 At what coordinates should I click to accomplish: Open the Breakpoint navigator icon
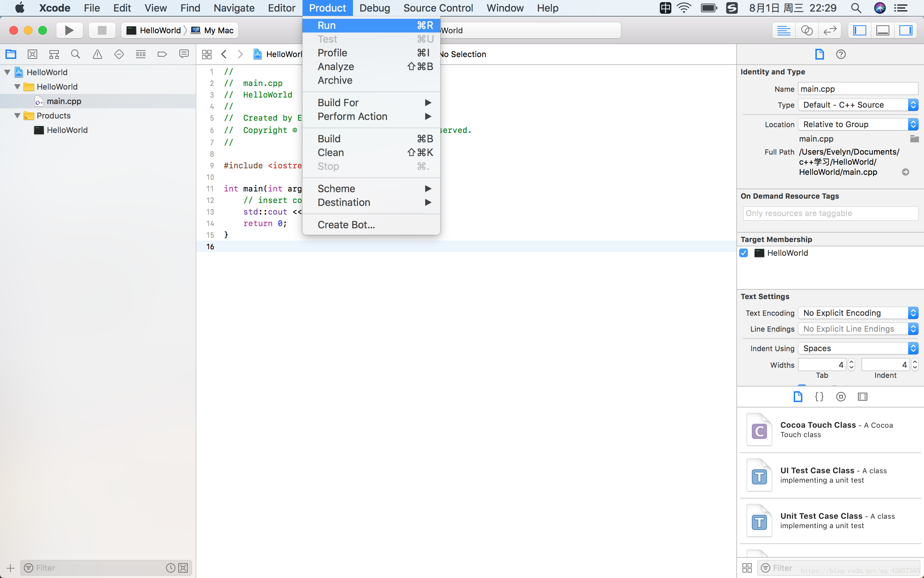pos(162,54)
